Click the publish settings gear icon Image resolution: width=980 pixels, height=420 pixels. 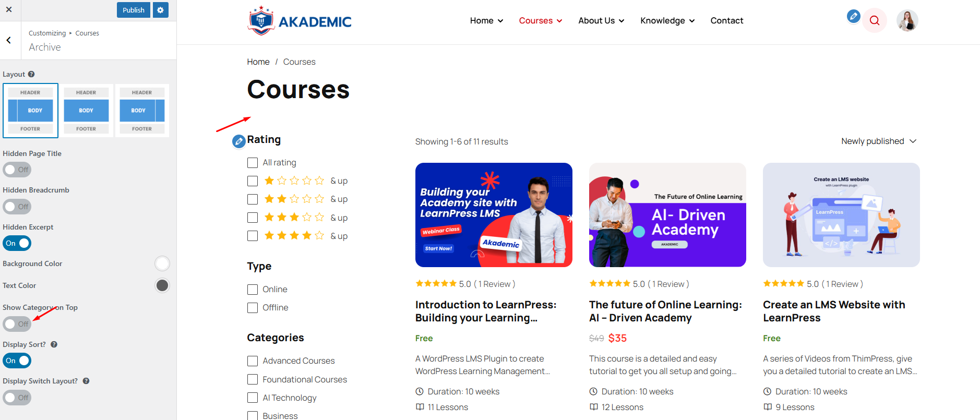coord(160,10)
